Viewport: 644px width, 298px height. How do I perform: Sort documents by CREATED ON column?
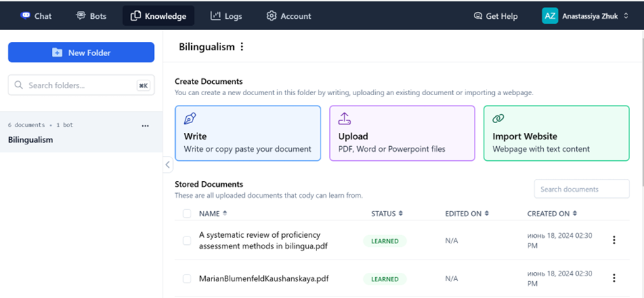tap(552, 213)
